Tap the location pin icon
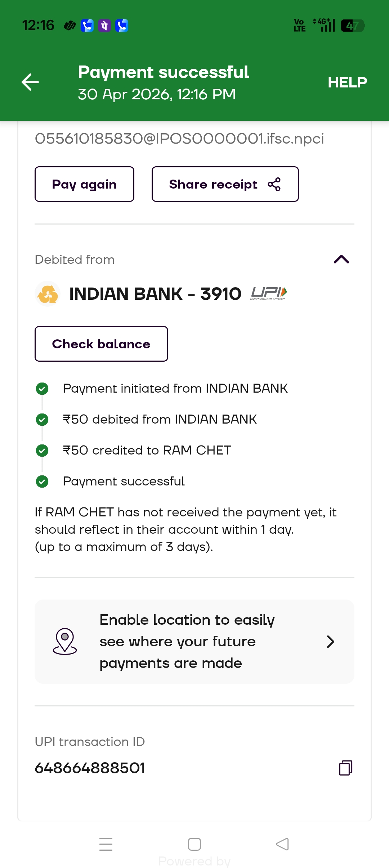Viewport: 389px width, 868px height. click(65, 641)
